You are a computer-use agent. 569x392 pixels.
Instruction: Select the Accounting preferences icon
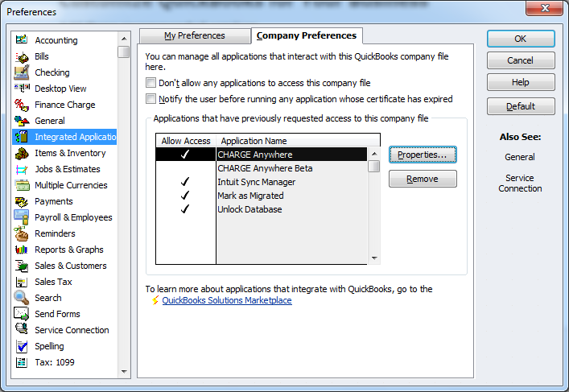(21, 40)
